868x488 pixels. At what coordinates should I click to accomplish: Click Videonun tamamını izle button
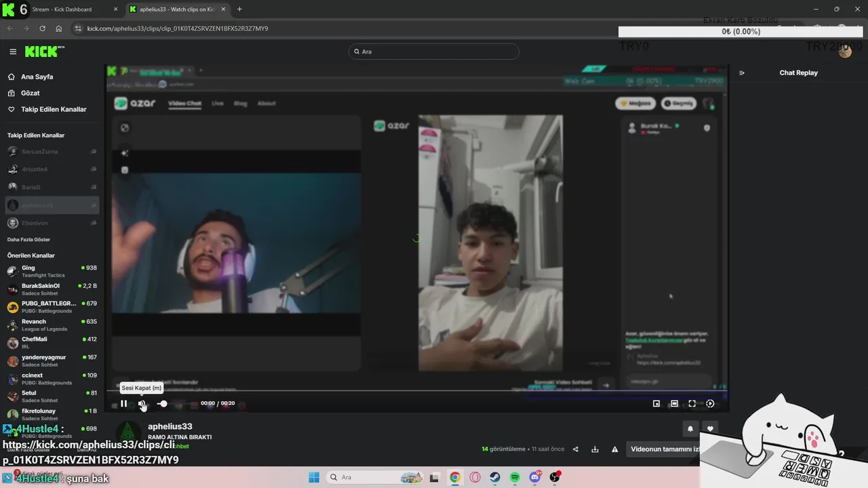pos(665,449)
